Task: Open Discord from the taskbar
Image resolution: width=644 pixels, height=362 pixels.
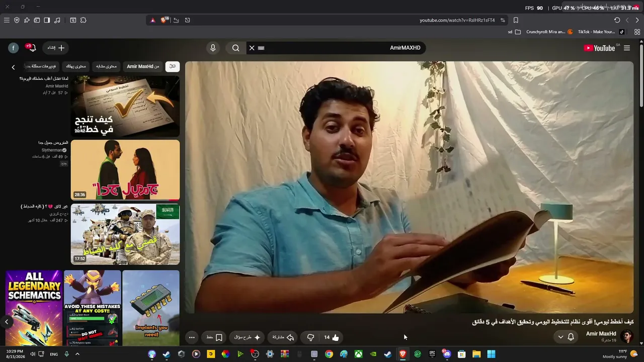Action: (x=447, y=354)
